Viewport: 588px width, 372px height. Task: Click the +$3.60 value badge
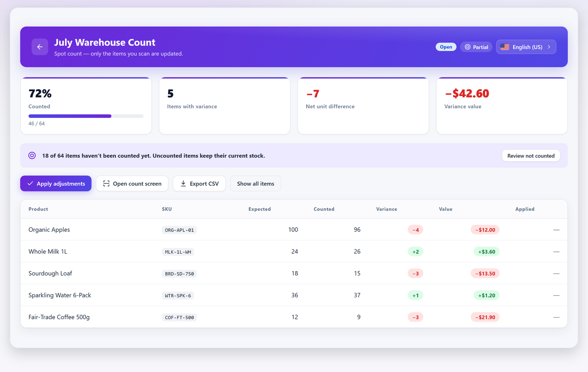coord(487,252)
